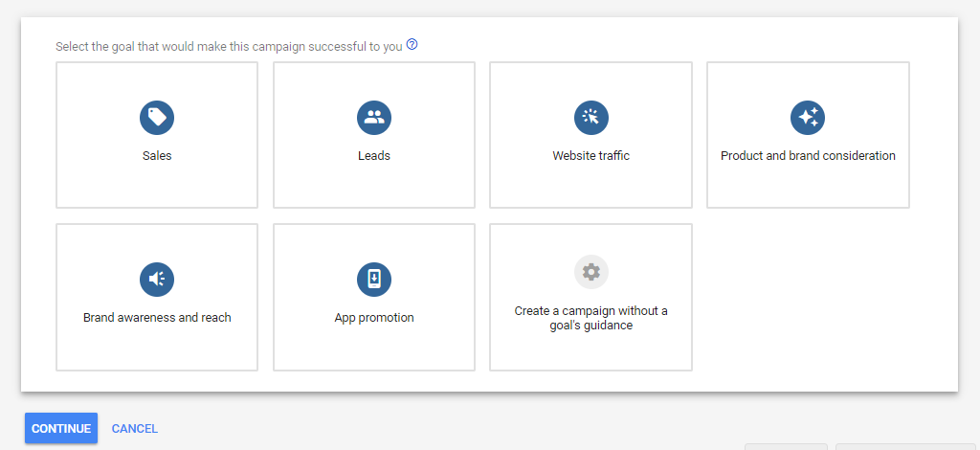Choose the Website traffic label
The image size is (980, 450).
pos(590,156)
